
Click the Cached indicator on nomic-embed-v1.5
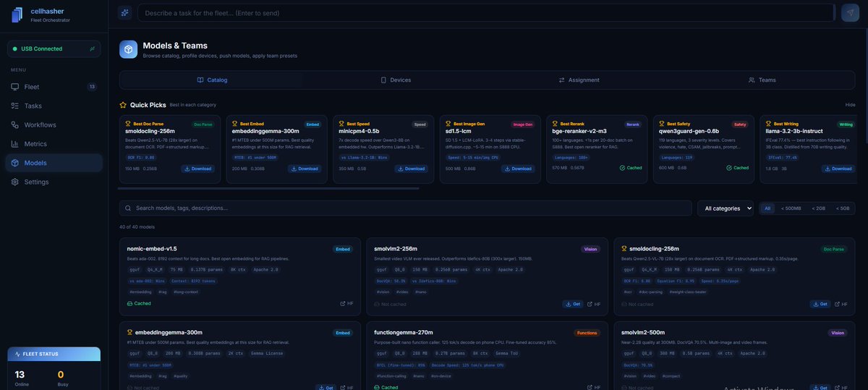139,304
